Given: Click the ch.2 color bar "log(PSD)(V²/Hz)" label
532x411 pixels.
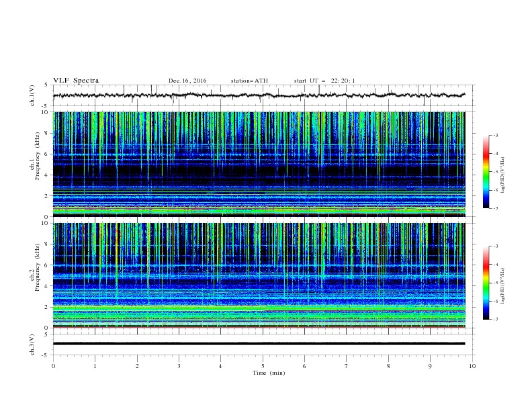Looking at the screenshot, I should 503,285.
